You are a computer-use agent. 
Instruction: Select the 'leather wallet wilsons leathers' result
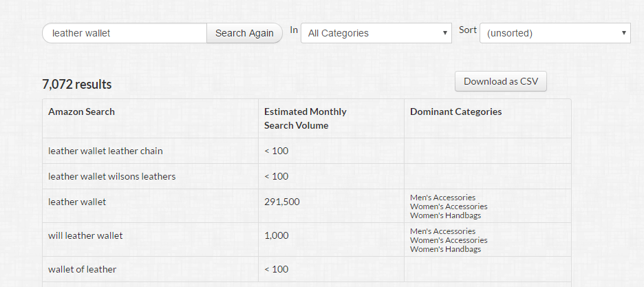click(111, 176)
